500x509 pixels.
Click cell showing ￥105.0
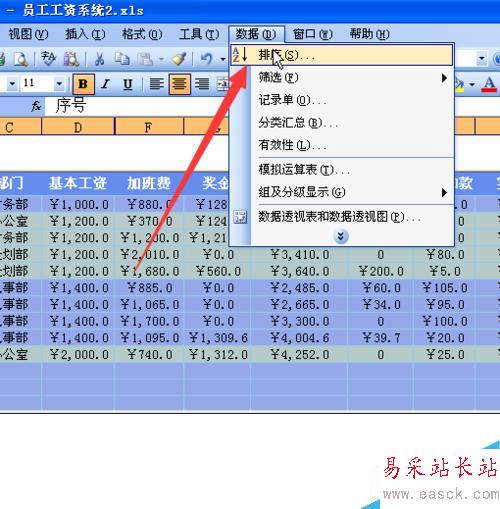point(444,288)
